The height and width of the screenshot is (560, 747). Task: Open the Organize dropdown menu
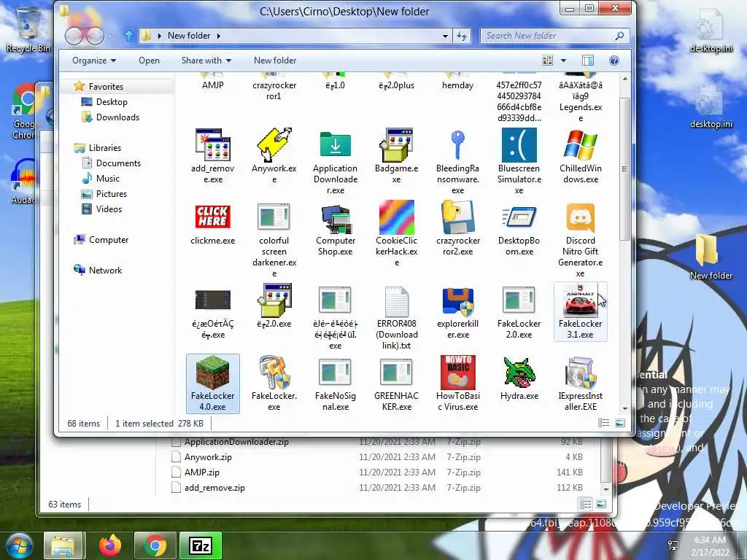[94, 61]
